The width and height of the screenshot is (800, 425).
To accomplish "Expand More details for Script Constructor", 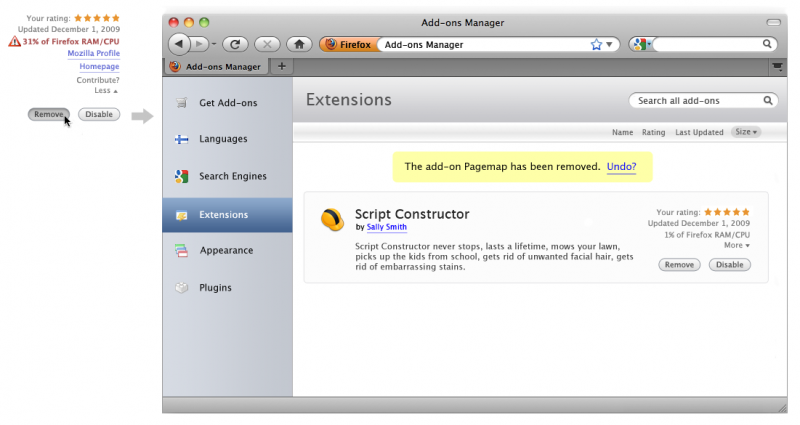I will pos(737,245).
